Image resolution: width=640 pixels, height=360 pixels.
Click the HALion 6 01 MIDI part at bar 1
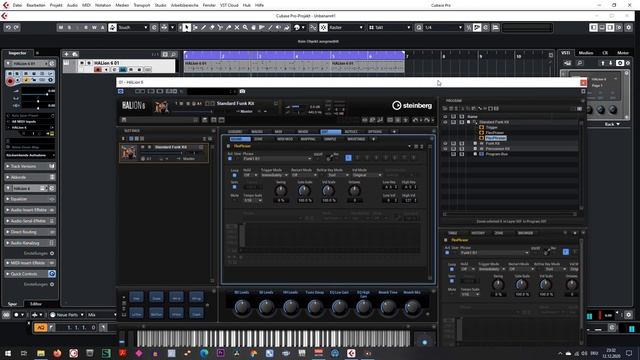pos(257,67)
